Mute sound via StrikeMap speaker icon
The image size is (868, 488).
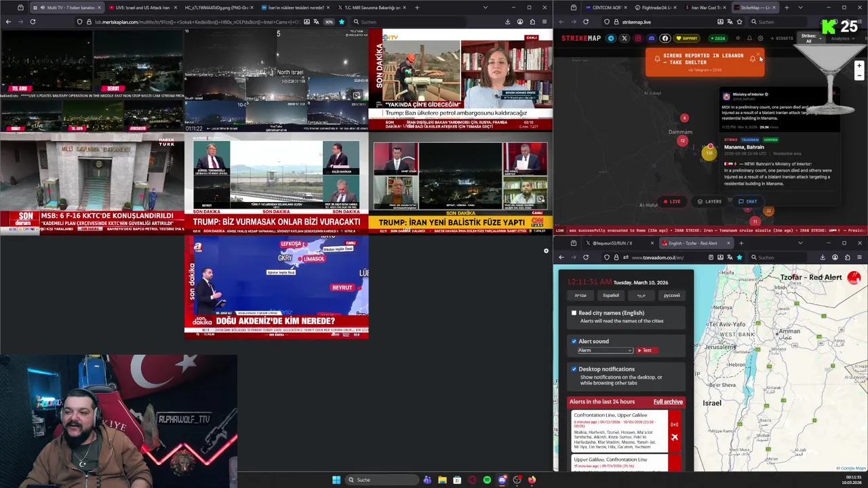coord(738,38)
